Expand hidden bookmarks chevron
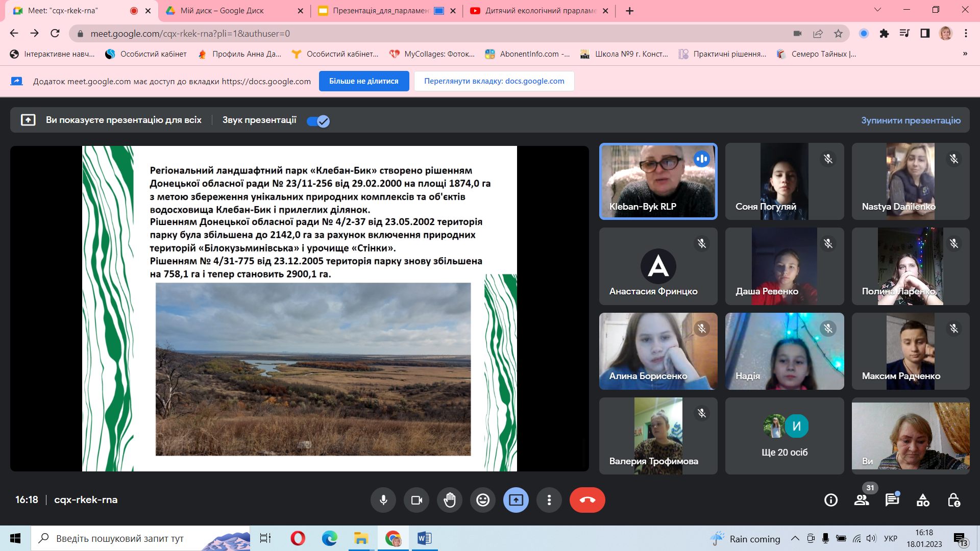This screenshot has height=551, width=980. click(965, 54)
